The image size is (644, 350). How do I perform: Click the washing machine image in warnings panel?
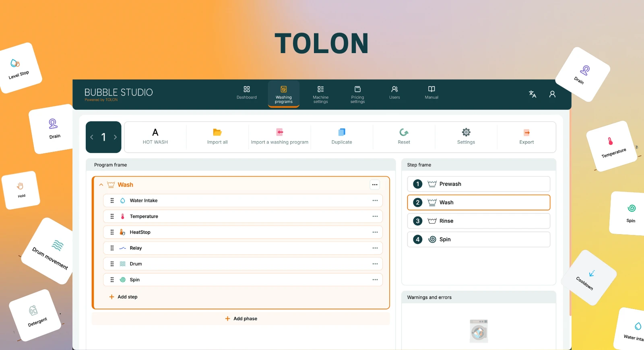point(479,331)
